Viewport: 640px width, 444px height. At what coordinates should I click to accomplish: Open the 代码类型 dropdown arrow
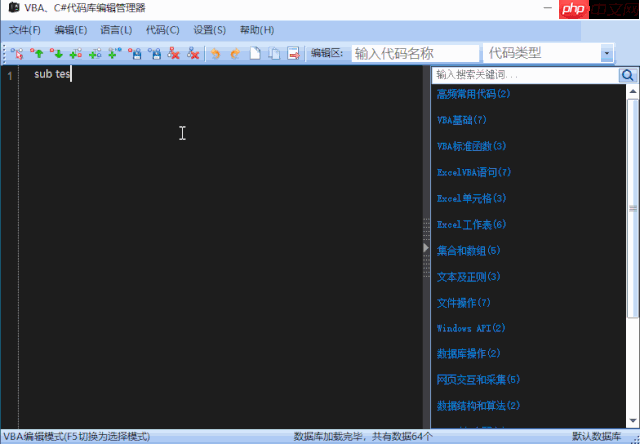(x=607, y=53)
